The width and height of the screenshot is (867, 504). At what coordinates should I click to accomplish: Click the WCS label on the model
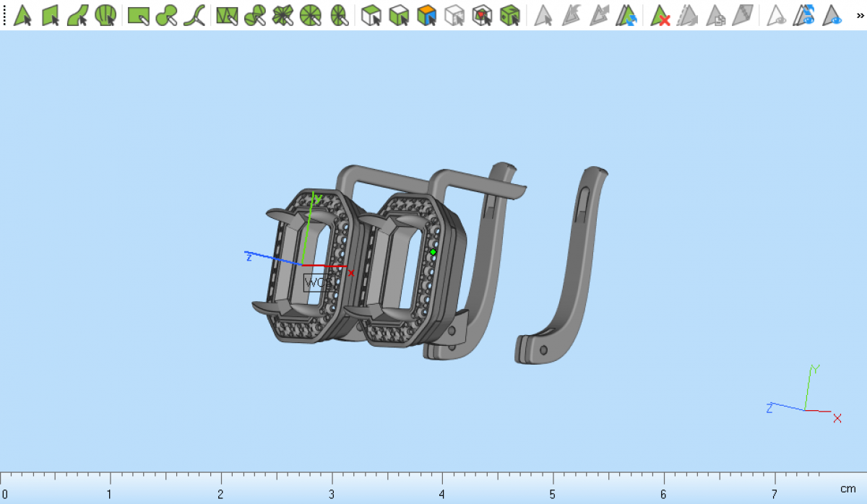[318, 282]
